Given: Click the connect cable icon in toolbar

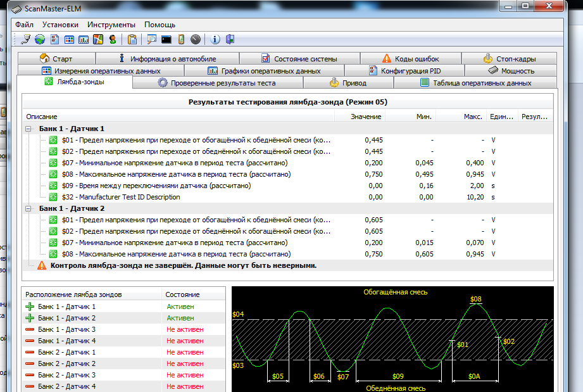Looking at the screenshot, I should point(25,39).
